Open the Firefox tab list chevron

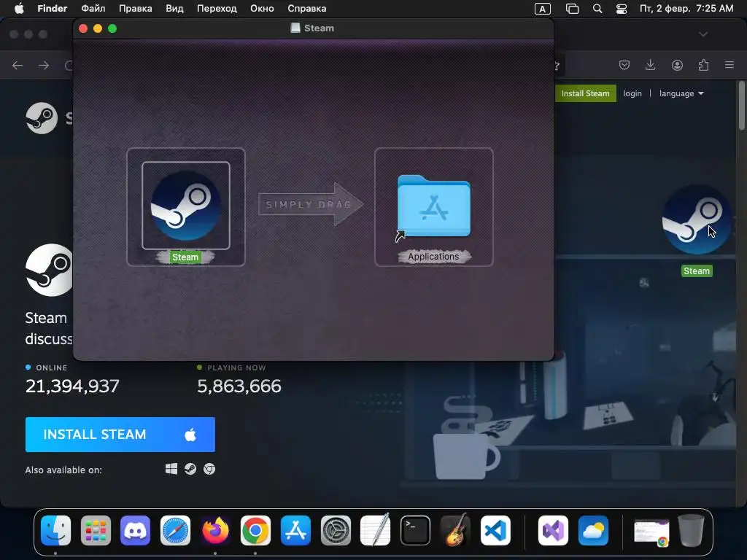(703, 34)
